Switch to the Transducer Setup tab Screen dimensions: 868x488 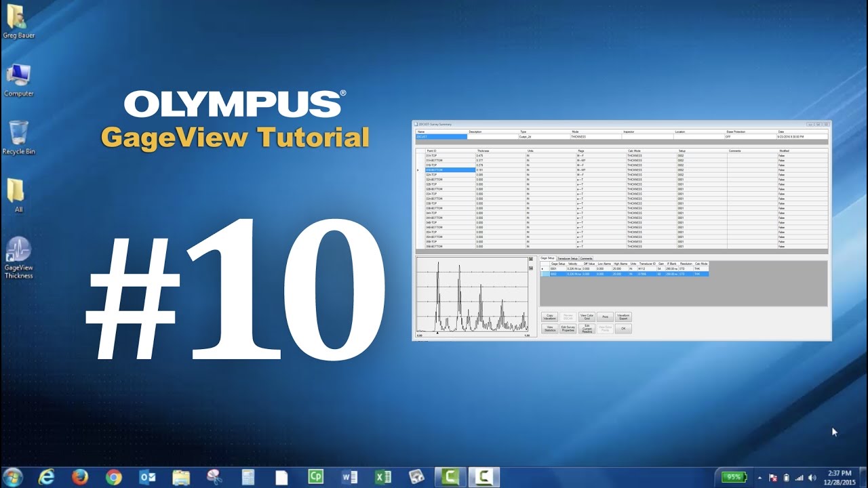568,258
